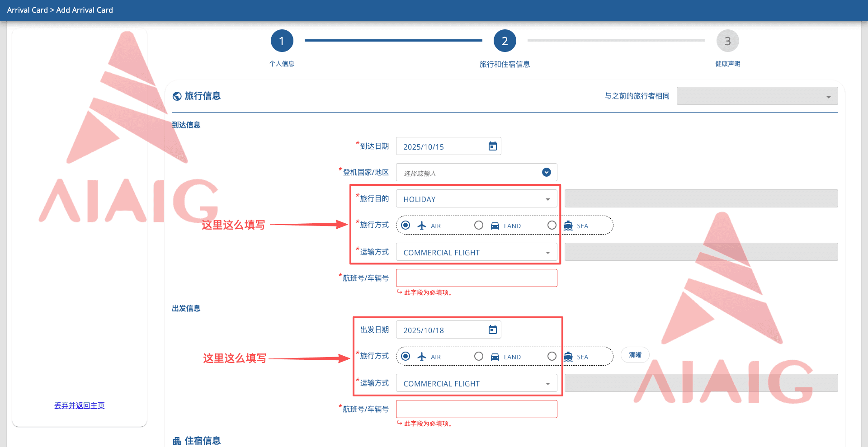Click the 丢弃并返回主页 link

[80, 405]
